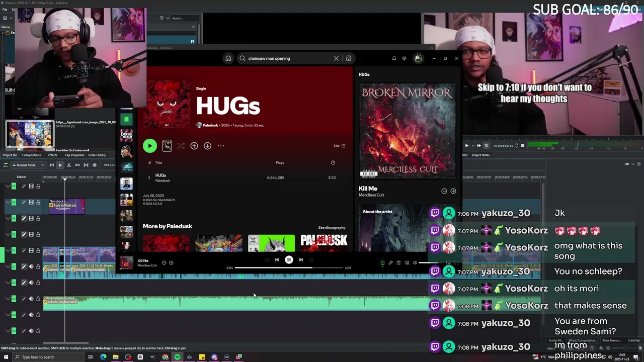
Task: Collapse track V5 with its chevron
Action: [x=8, y=186]
